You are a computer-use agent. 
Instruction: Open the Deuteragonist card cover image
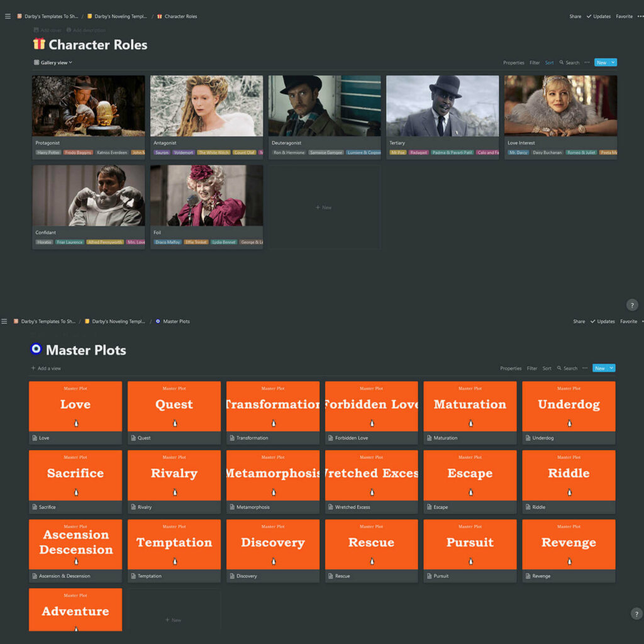click(325, 106)
